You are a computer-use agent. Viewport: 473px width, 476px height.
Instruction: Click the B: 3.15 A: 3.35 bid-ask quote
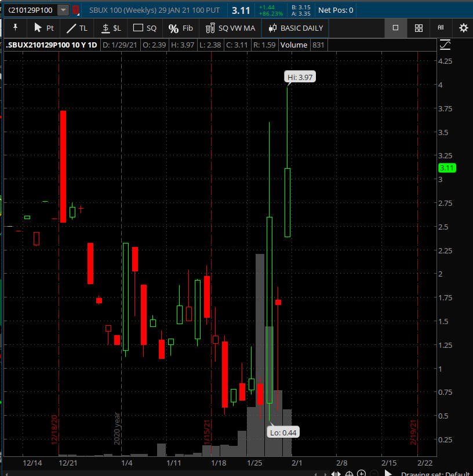coord(301,10)
